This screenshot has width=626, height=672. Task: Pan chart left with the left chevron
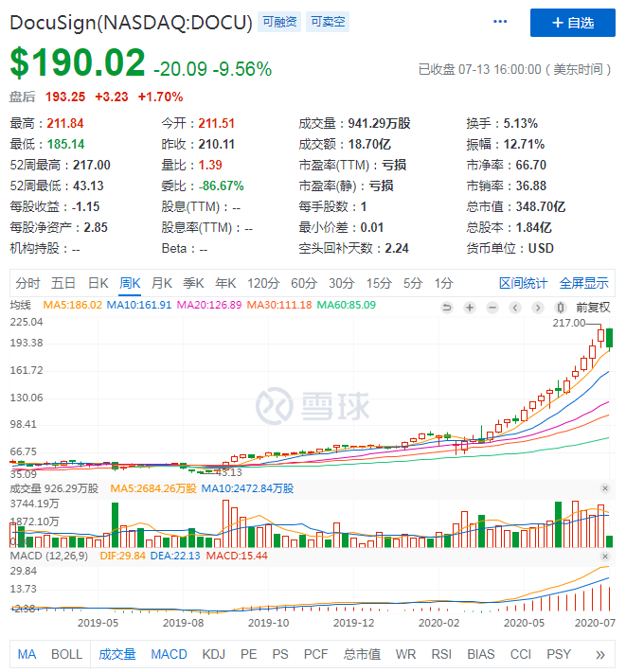(x=515, y=308)
